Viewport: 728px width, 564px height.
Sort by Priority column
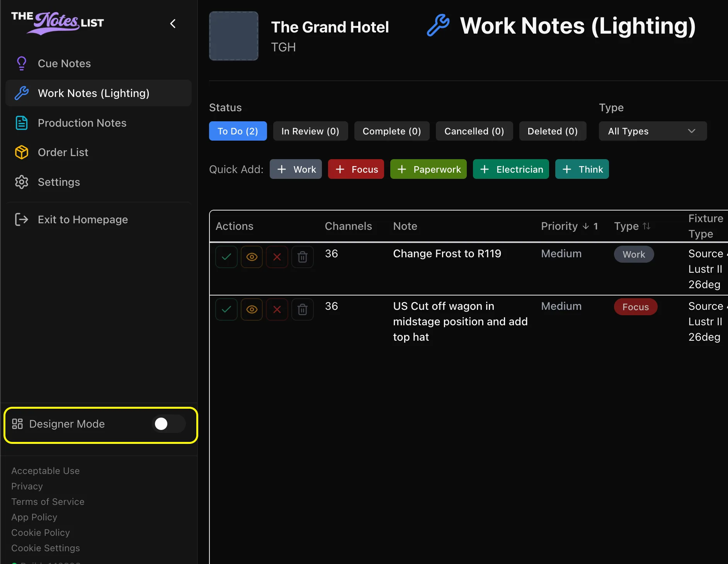[x=570, y=226]
